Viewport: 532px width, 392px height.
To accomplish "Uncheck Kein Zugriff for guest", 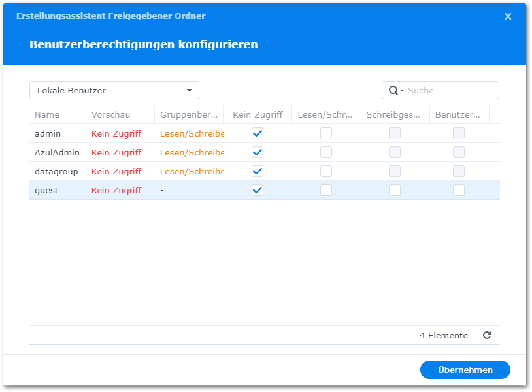I will pyautogui.click(x=258, y=190).
